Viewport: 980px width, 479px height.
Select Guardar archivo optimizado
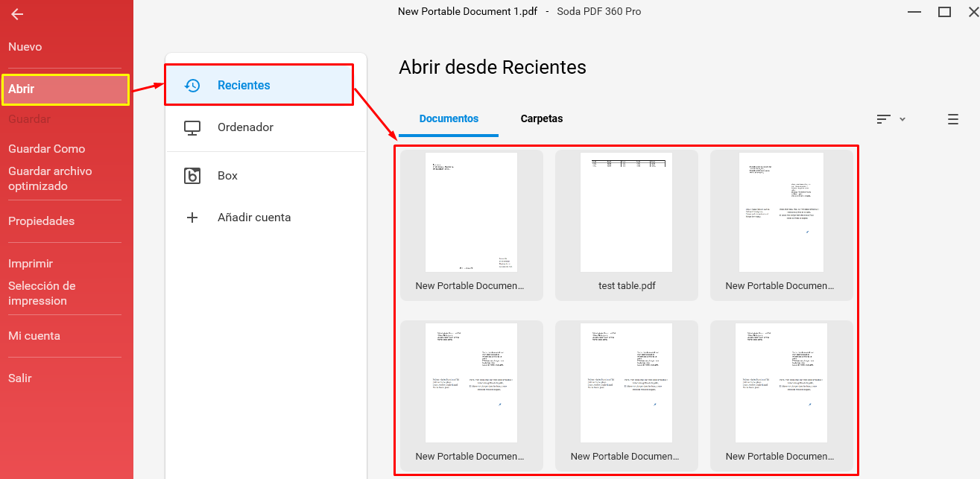click(50, 179)
